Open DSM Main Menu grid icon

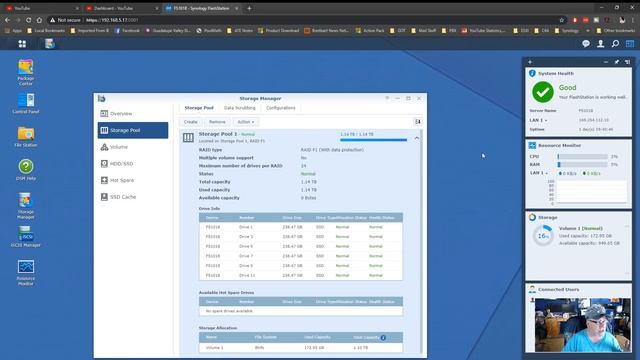(22, 44)
